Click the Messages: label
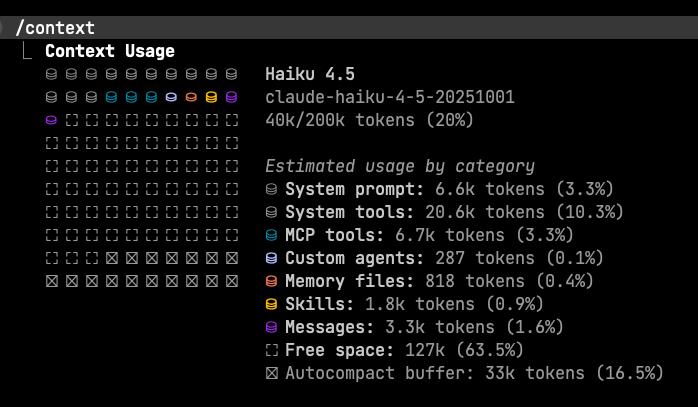This screenshot has height=407, width=698. pyautogui.click(x=329, y=327)
